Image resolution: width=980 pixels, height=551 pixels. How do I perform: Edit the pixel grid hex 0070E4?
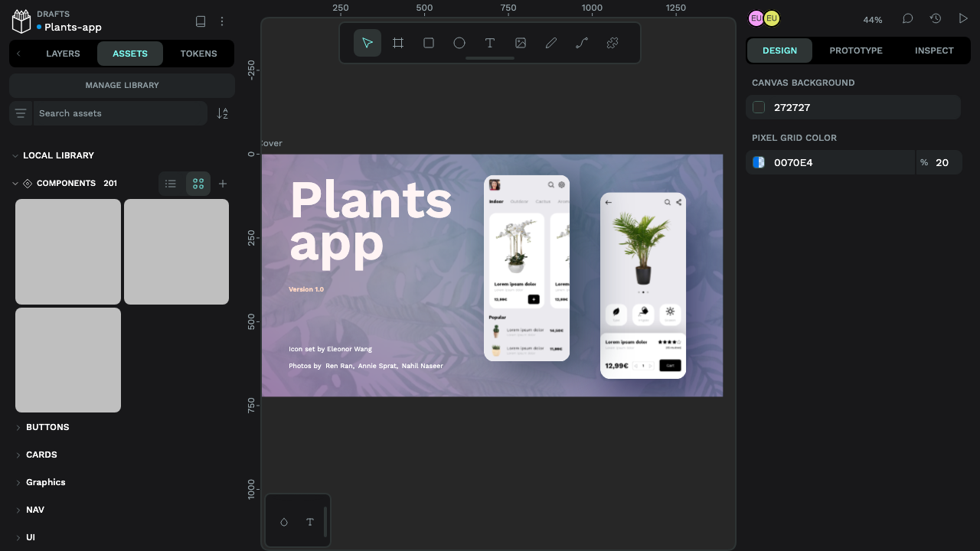pos(793,162)
